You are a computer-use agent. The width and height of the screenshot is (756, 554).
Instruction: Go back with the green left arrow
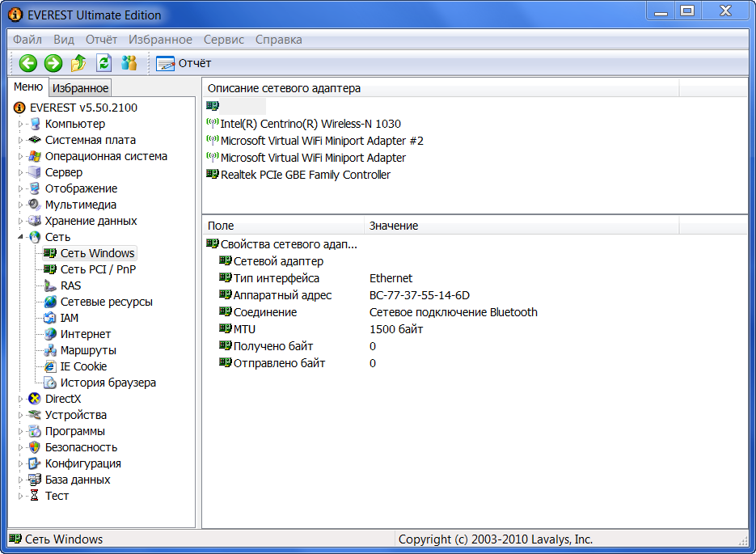tap(28, 63)
